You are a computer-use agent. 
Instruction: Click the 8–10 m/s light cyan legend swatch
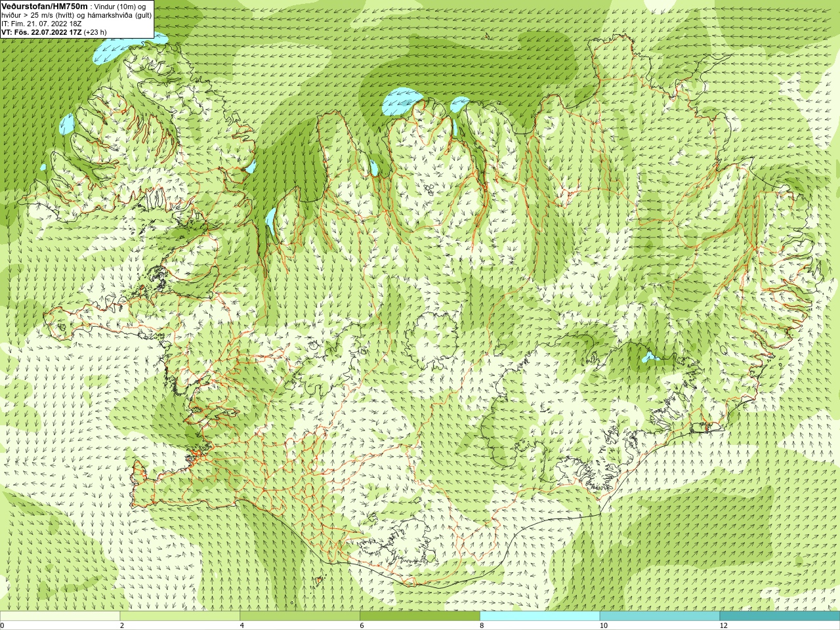[540, 616]
